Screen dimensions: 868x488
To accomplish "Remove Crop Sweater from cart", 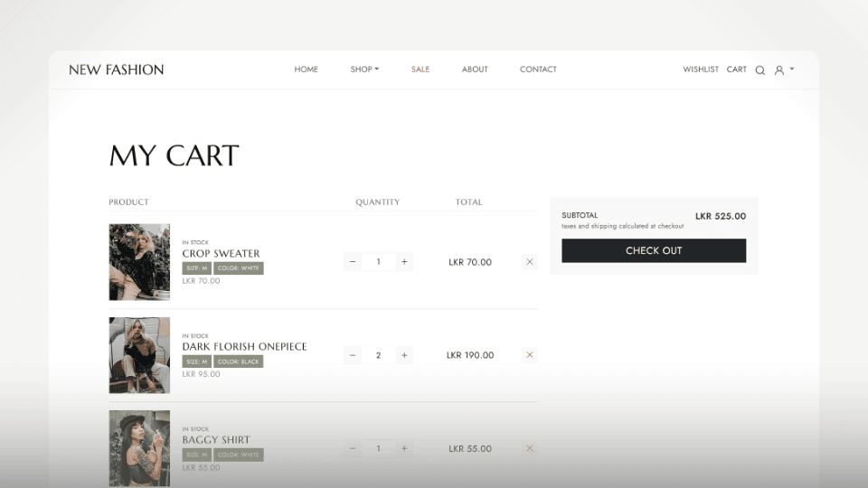I will pyautogui.click(x=530, y=262).
